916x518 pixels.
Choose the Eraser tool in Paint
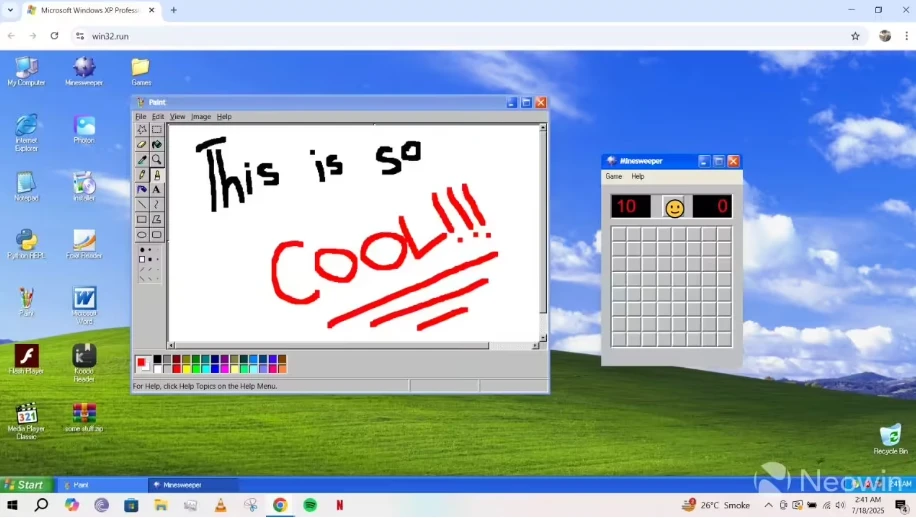click(x=142, y=144)
